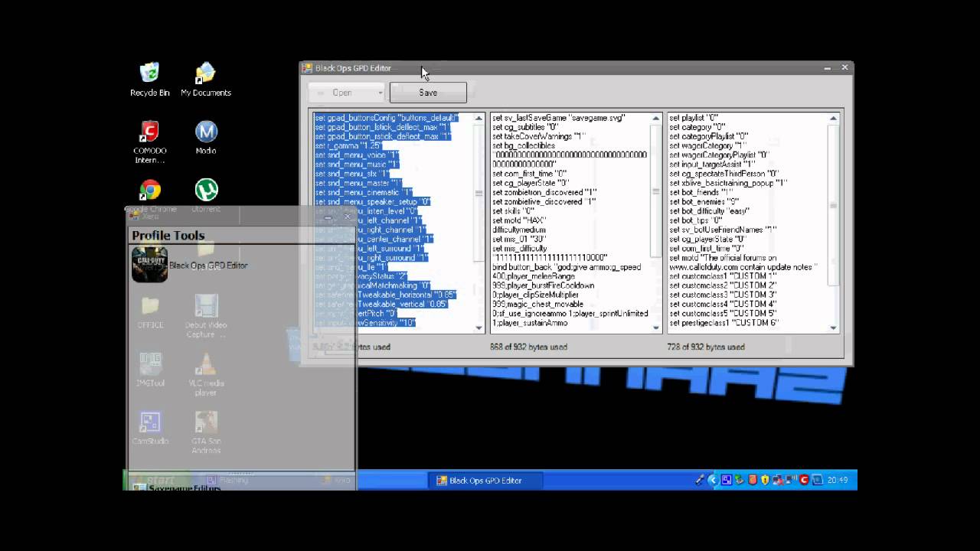This screenshot has width=980, height=551.
Task: Activate Black Ops GPD Editor taskbar button
Action: click(485, 481)
